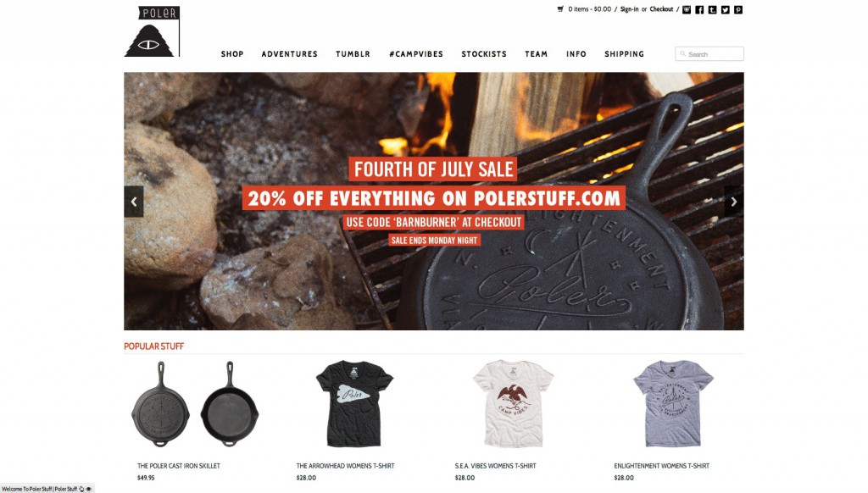Open the Pinterest icon
Screen dimensions: 868x493
coord(738,9)
